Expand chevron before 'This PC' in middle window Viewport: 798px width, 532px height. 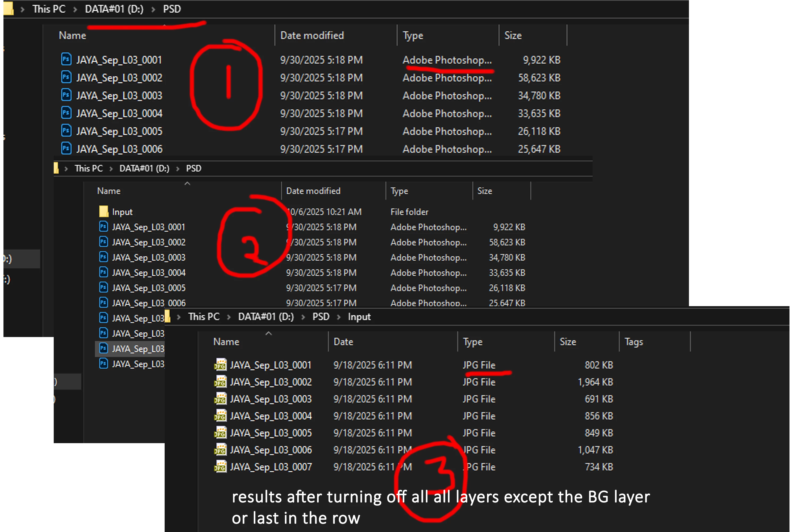click(66, 169)
